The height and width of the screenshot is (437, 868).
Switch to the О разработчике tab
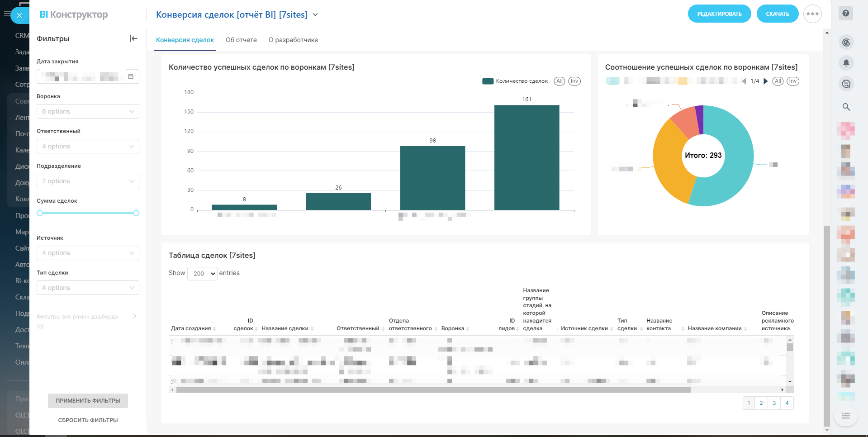(x=293, y=40)
